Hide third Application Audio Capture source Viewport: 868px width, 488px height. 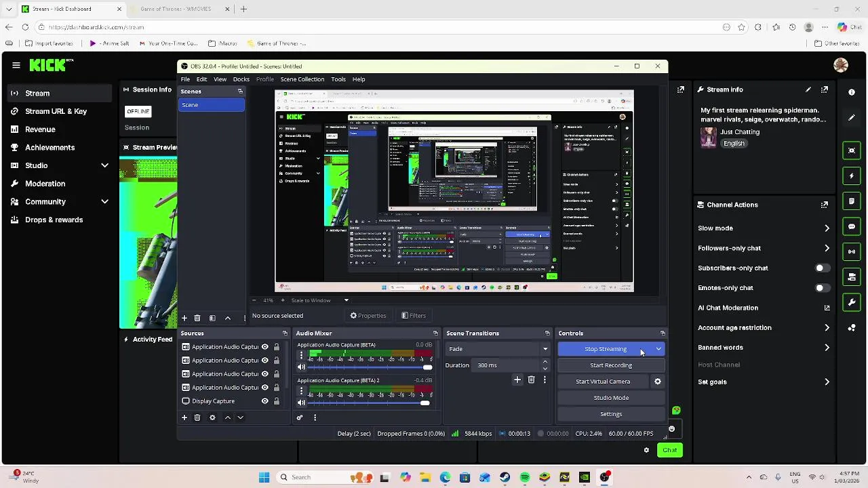pyautogui.click(x=265, y=374)
